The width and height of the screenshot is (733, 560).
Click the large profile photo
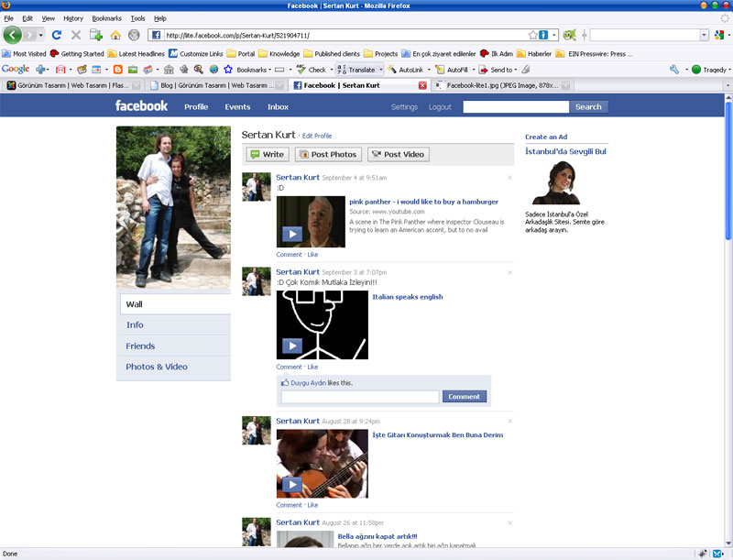173,207
